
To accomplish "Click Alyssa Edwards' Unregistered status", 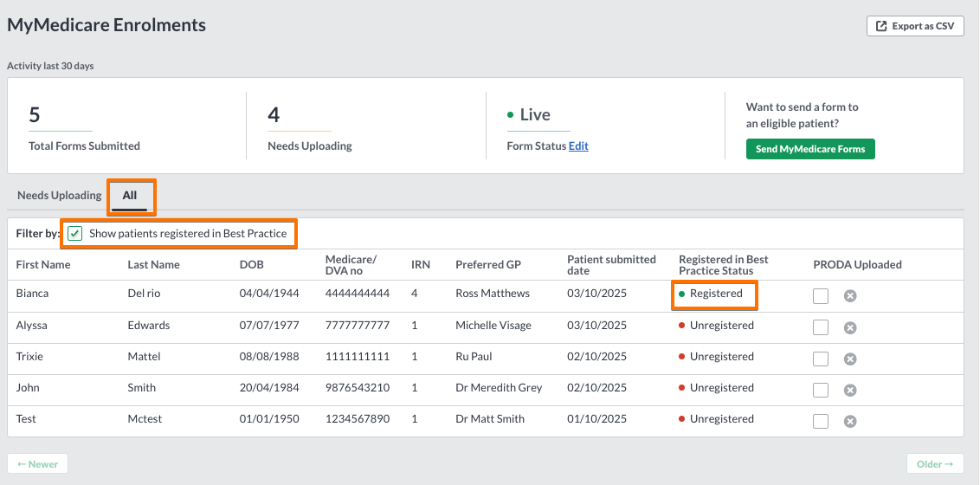I will coord(716,325).
